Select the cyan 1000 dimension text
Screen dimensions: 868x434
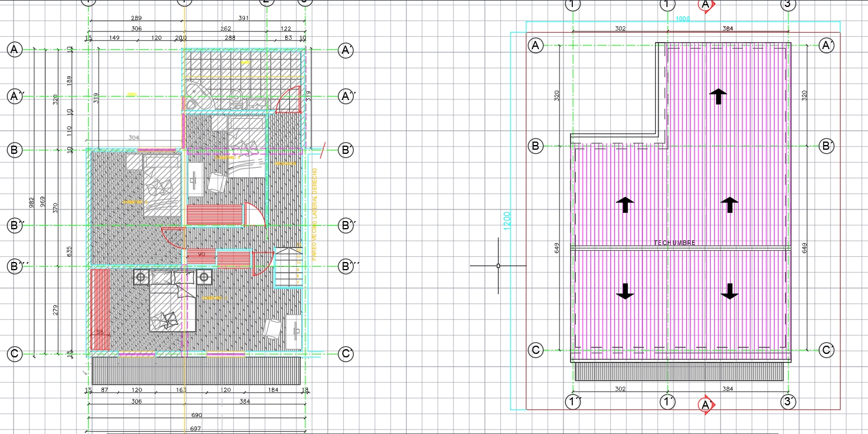click(682, 18)
